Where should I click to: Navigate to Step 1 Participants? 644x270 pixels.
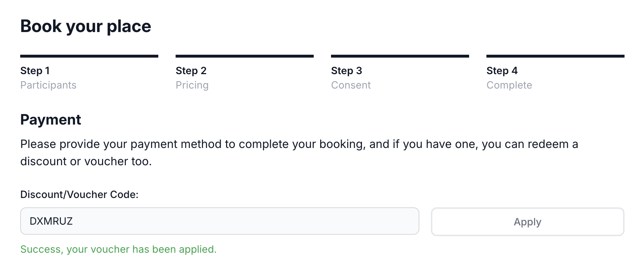48,77
